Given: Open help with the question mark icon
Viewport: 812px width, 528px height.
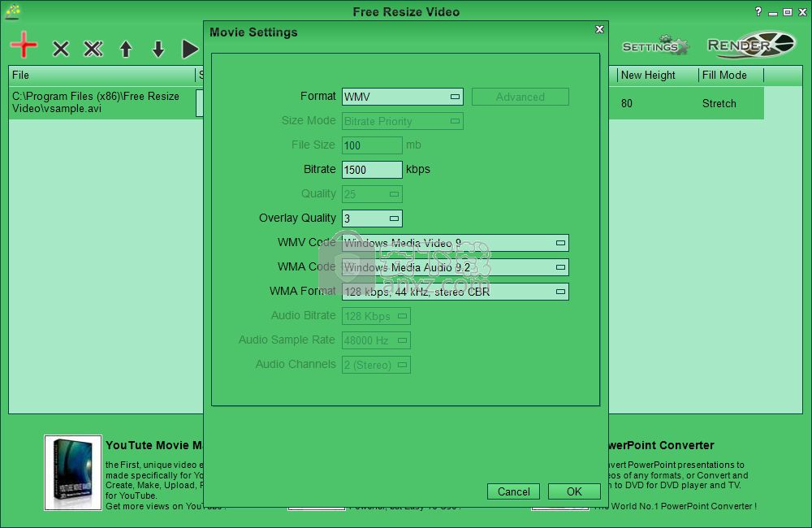Looking at the screenshot, I should point(758,11).
